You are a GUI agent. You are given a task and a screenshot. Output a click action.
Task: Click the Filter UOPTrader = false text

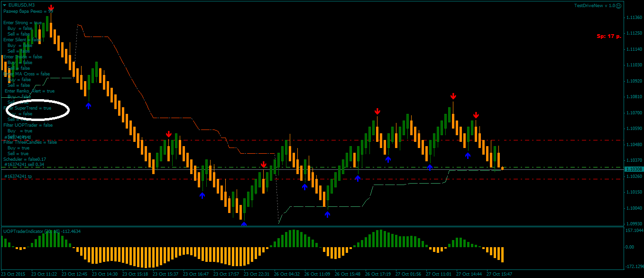tap(28, 125)
